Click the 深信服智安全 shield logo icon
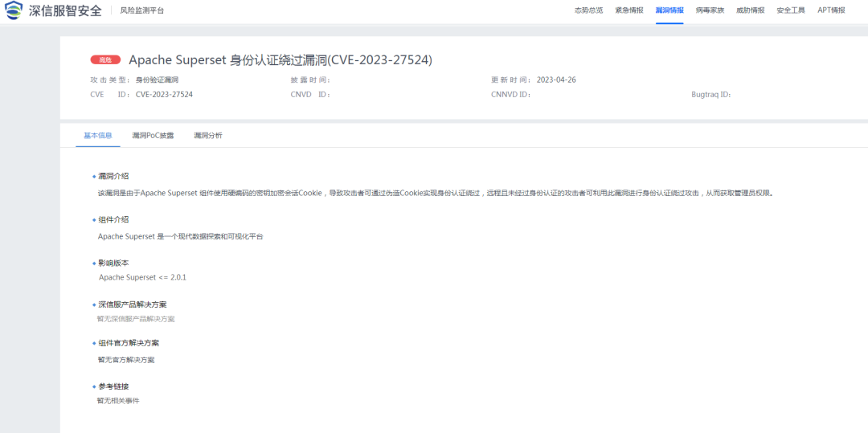This screenshot has width=868, height=433. click(14, 10)
